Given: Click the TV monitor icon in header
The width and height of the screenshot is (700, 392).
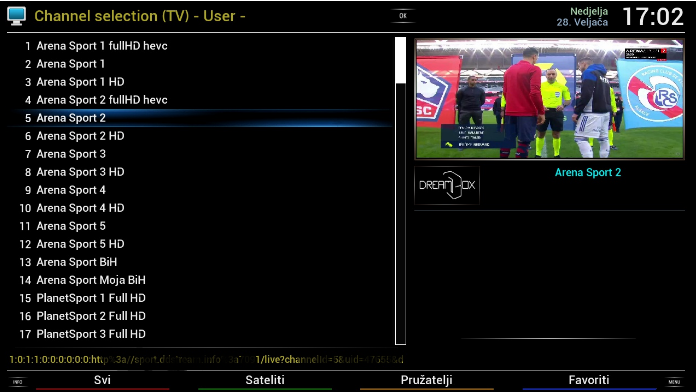Looking at the screenshot, I should tap(17, 16).
